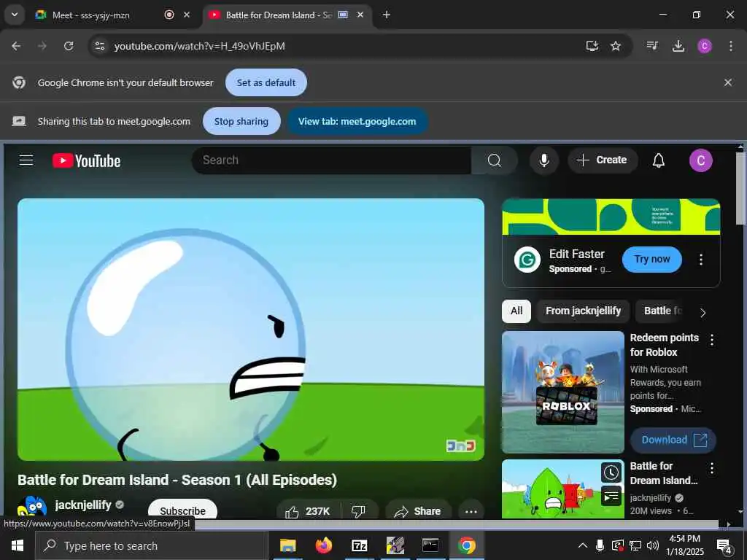This screenshot has height=560, width=747.
Task: Open Firefox from the taskbar
Action: tap(323, 545)
